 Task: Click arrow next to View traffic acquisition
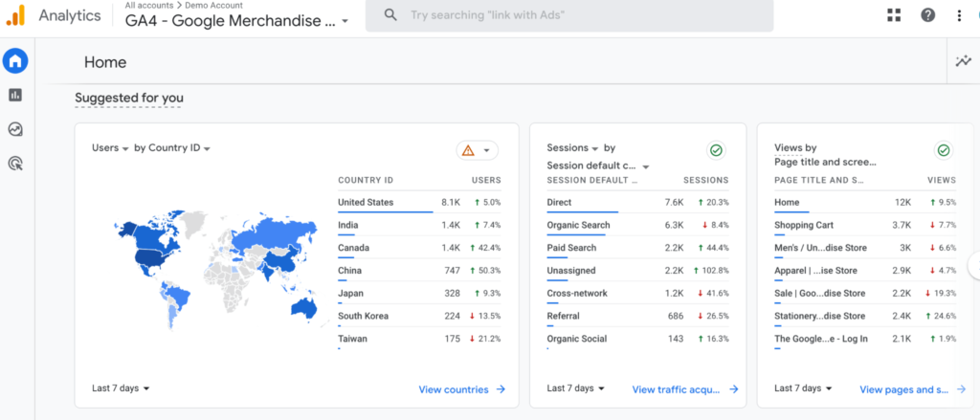(734, 389)
